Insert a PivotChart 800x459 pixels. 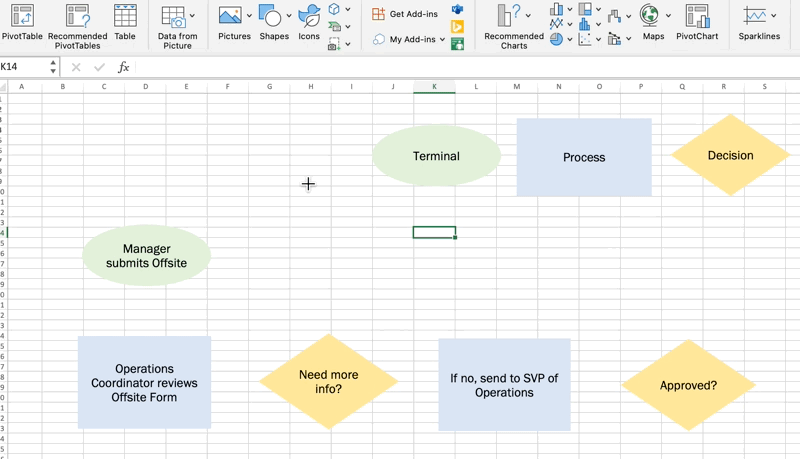(x=697, y=22)
